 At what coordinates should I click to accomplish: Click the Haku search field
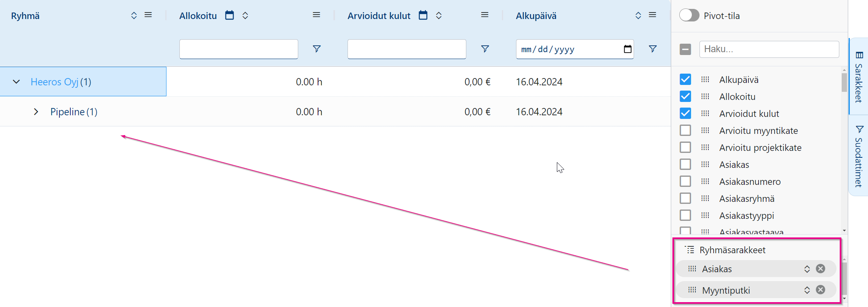[769, 49]
